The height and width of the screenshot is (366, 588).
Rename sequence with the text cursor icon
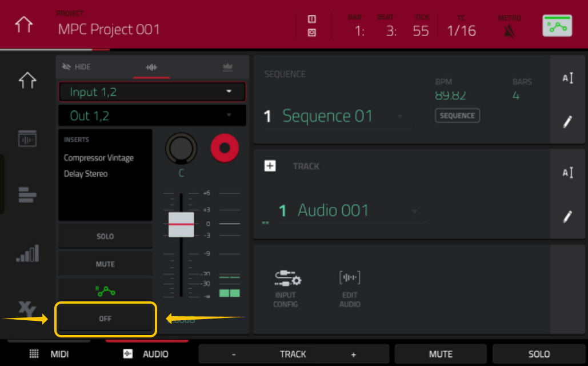point(567,78)
